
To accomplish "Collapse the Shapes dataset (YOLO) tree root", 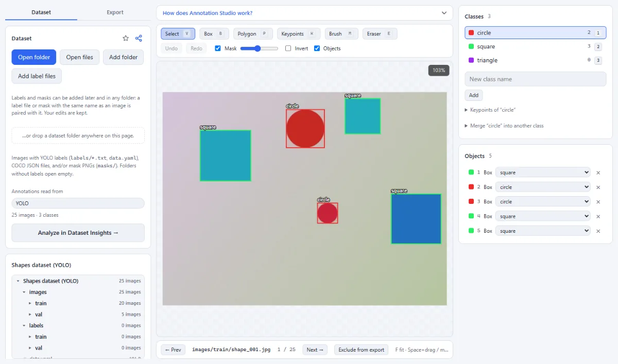I will [x=18, y=281].
